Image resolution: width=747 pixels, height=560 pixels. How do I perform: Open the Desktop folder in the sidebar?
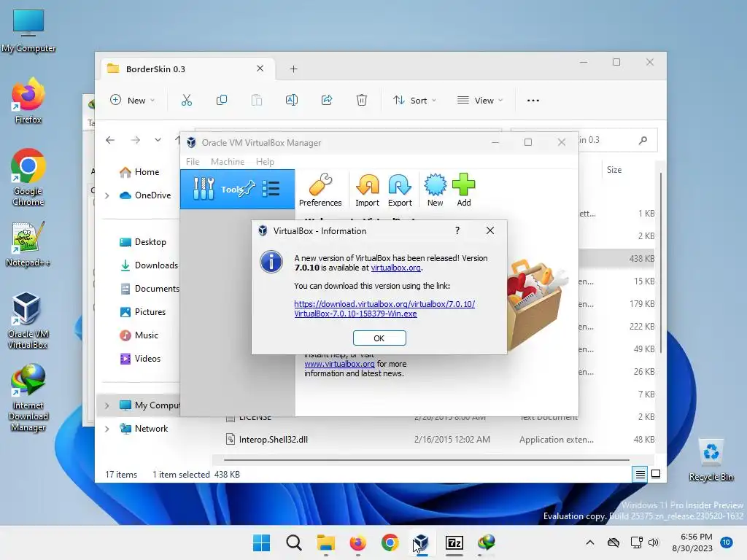[x=143, y=242]
